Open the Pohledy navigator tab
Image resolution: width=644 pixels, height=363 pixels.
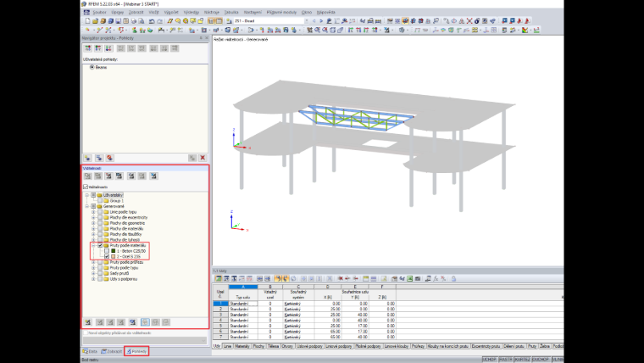click(136, 351)
